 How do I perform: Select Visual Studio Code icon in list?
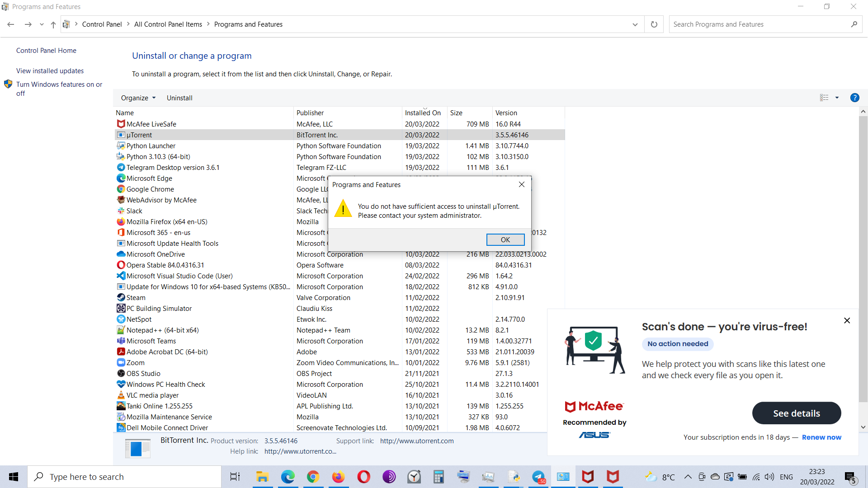click(121, 276)
